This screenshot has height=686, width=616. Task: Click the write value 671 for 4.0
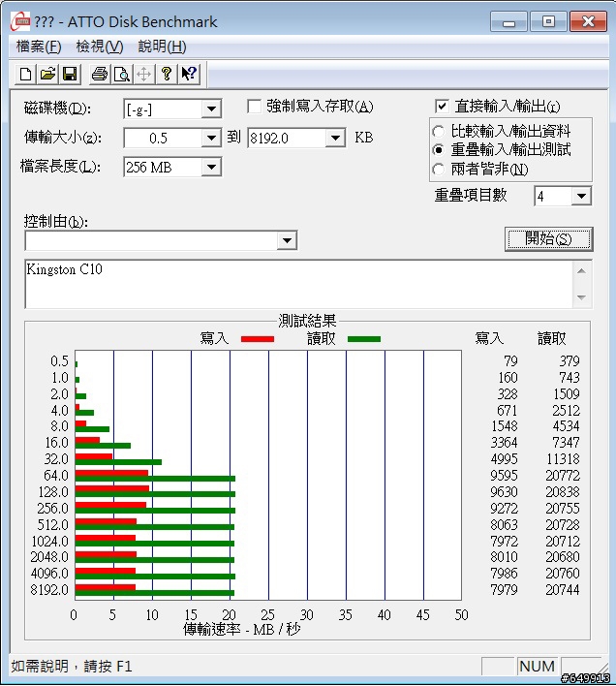click(508, 411)
